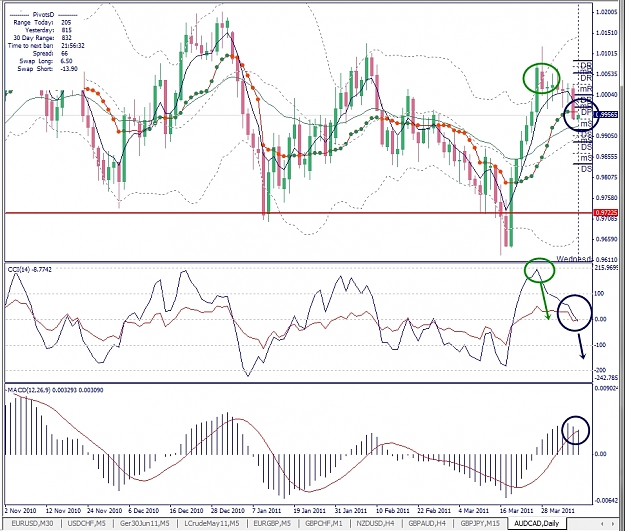Click the 'Range Today: 205' text
Image resolution: width=625 pixels, height=531 pixels.
tap(42, 23)
